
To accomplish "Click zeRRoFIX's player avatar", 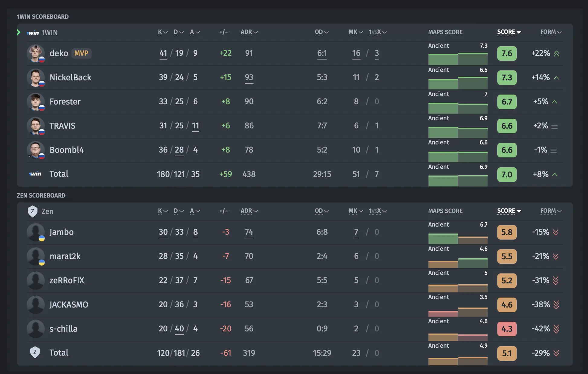I will [36, 280].
